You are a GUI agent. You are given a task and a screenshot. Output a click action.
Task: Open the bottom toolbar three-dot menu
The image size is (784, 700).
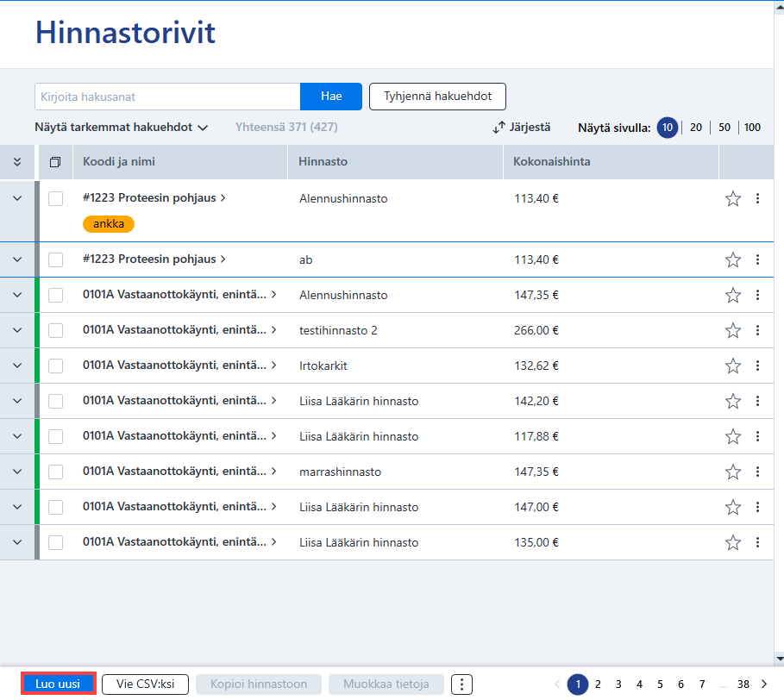pyautogui.click(x=461, y=684)
